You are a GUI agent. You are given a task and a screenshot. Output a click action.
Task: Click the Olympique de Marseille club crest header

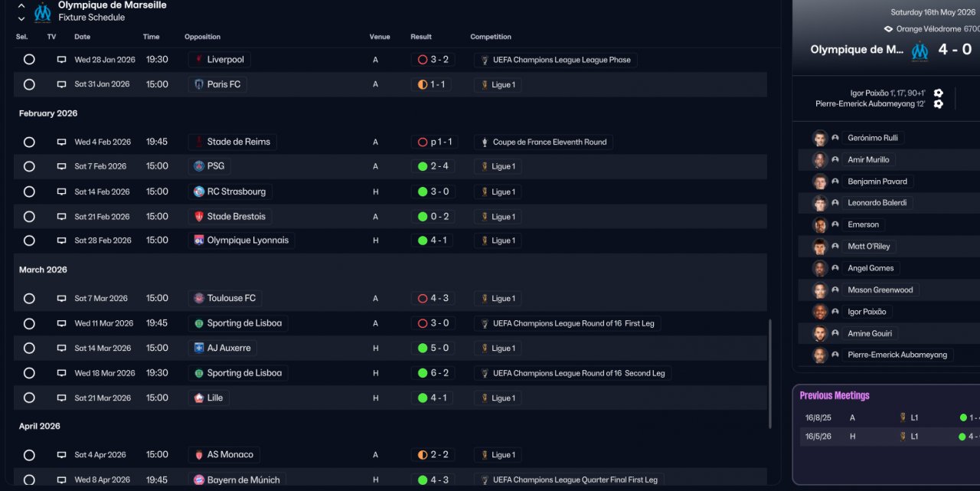tap(43, 11)
